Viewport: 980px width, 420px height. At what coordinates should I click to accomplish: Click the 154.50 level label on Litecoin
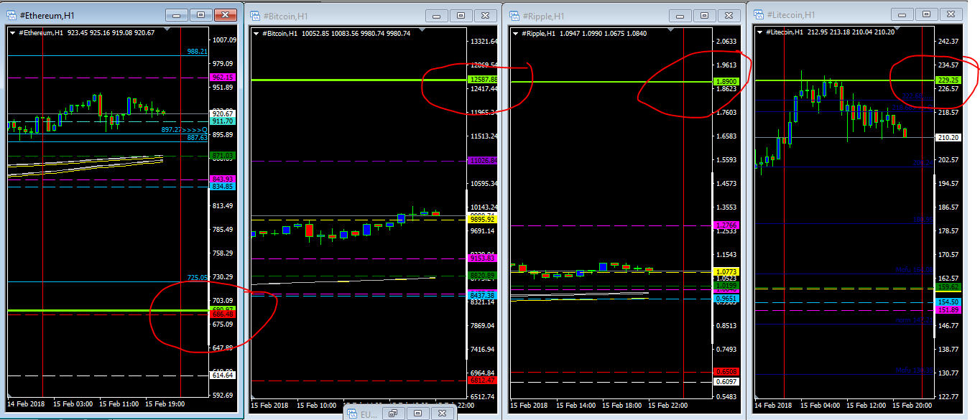point(949,302)
